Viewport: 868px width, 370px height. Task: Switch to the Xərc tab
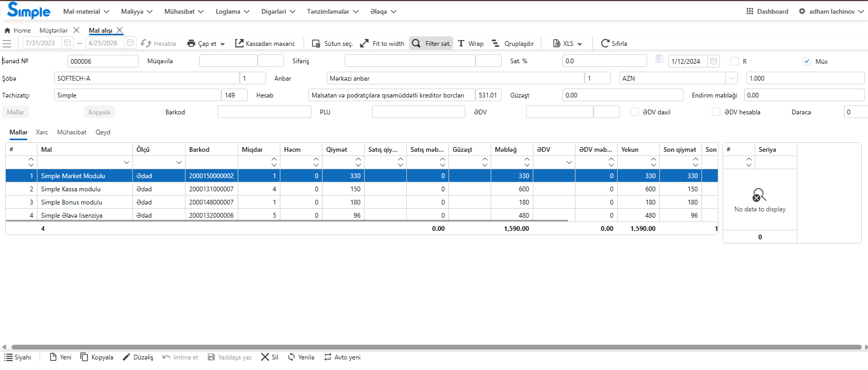point(42,132)
